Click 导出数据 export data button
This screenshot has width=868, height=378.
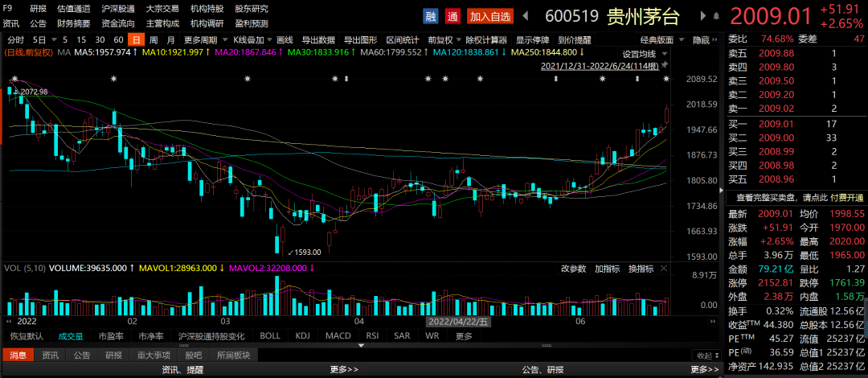[x=318, y=40]
